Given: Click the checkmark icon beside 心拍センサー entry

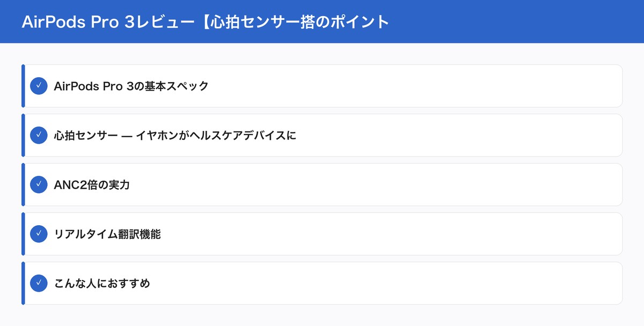Looking at the screenshot, I should [38, 135].
